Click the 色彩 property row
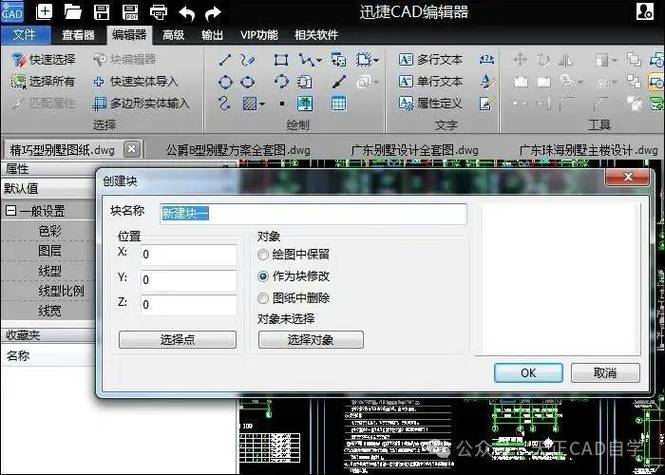665x475 pixels. (x=48, y=231)
